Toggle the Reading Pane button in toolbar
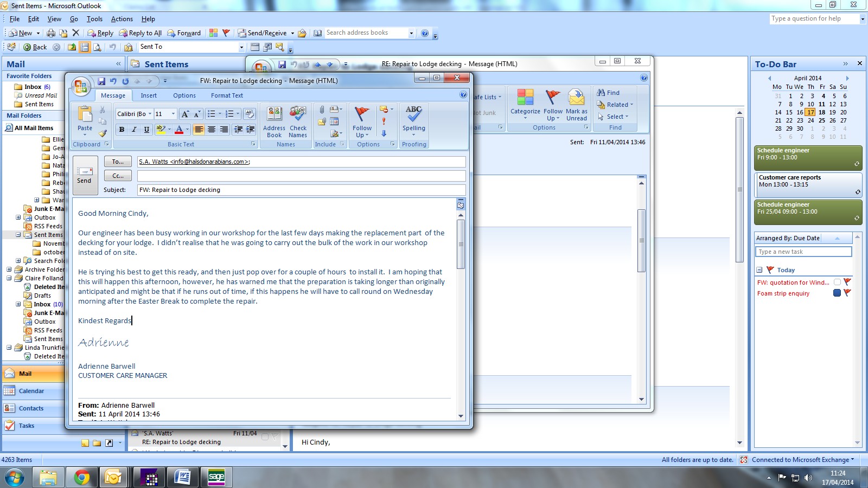Screen dimensions: 868x488 coord(85,47)
